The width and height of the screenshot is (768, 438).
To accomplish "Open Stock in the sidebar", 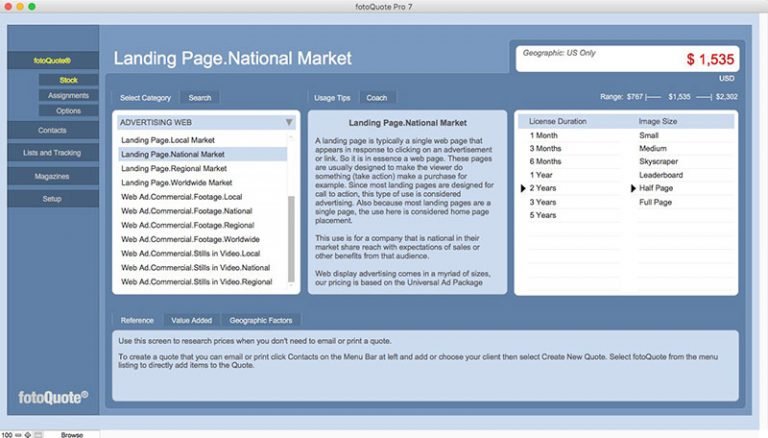I will click(69, 80).
